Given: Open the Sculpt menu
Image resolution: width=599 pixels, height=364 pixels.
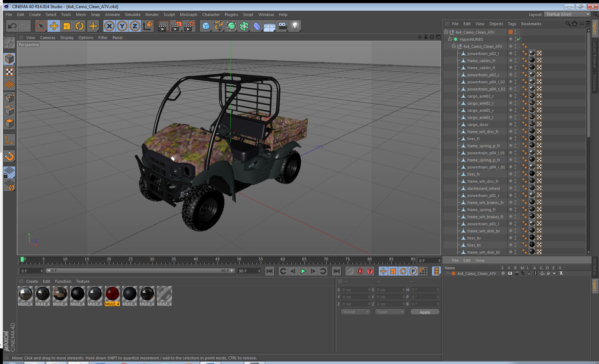Looking at the screenshot, I should (x=169, y=15).
